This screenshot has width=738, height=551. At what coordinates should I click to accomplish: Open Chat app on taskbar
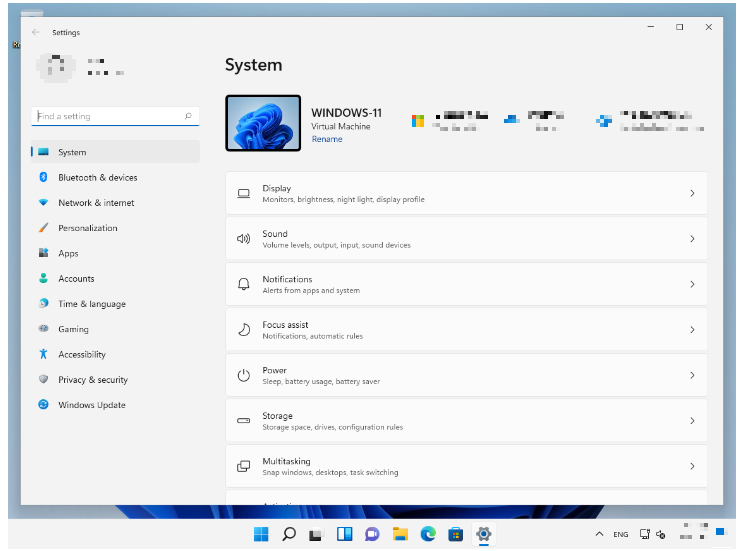(x=372, y=534)
